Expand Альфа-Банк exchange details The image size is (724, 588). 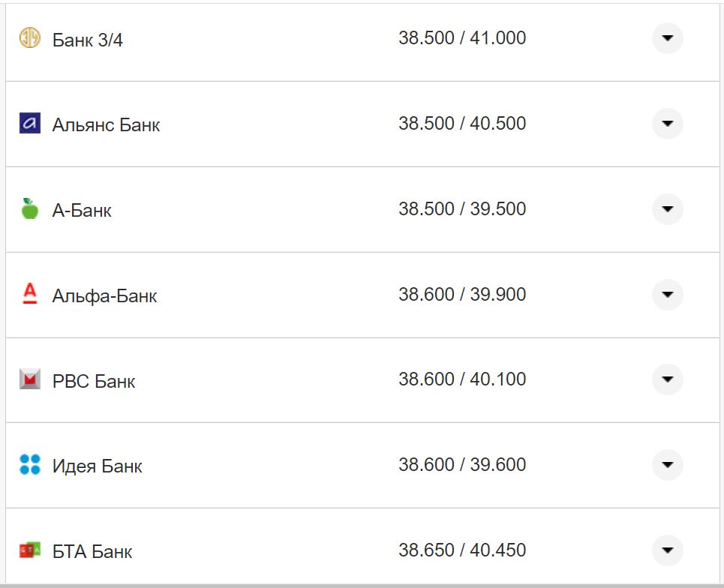(x=667, y=294)
